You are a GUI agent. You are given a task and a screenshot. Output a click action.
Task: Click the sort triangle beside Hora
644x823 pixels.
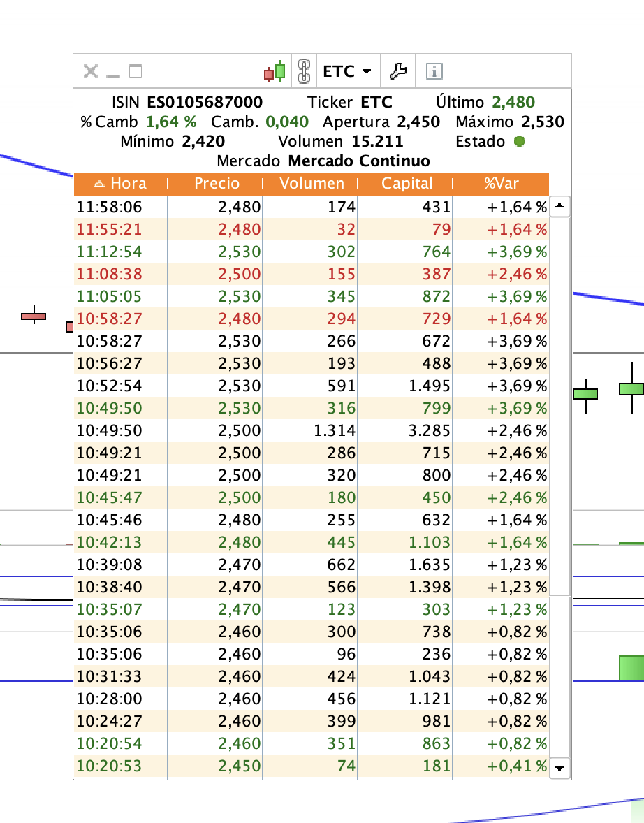pyautogui.click(x=99, y=184)
